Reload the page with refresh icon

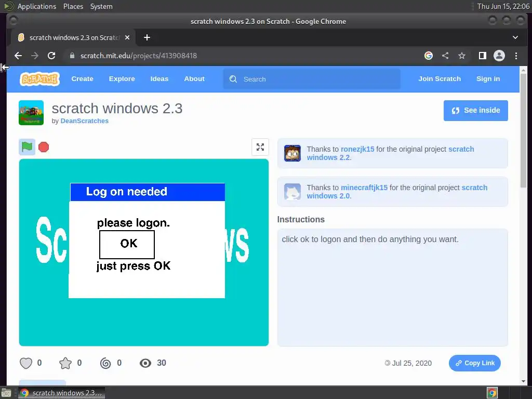coord(51,56)
